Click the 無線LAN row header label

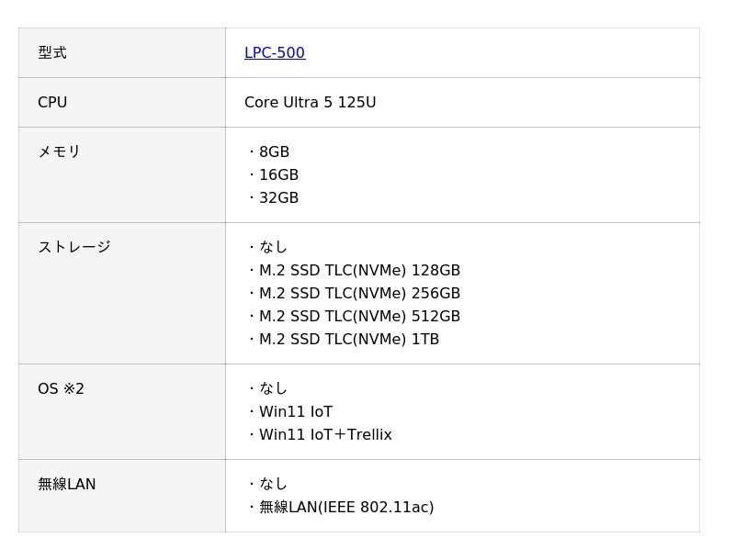tap(66, 485)
